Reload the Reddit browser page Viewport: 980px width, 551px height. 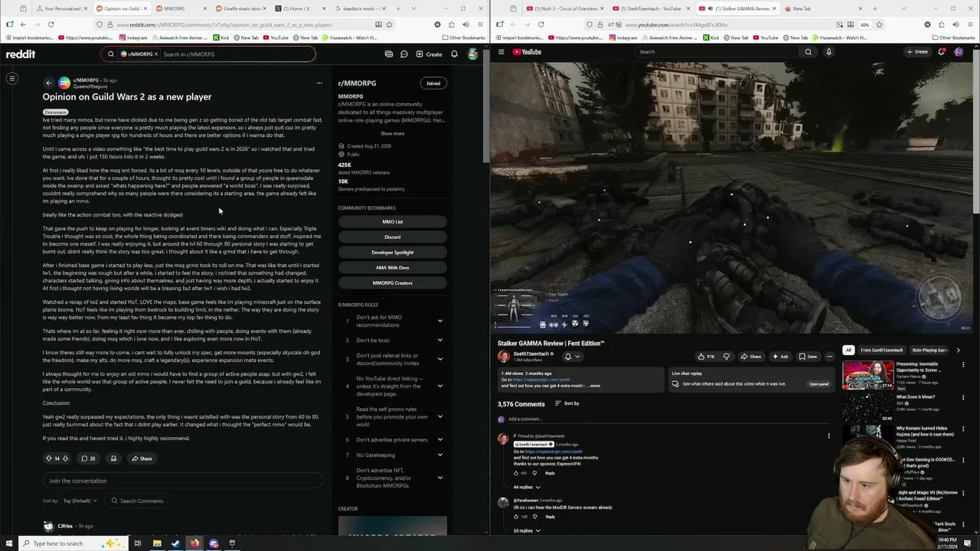[x=51, y=24]
